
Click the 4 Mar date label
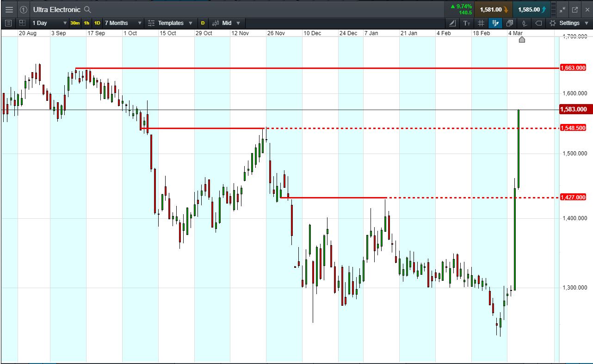click(516, 33)
